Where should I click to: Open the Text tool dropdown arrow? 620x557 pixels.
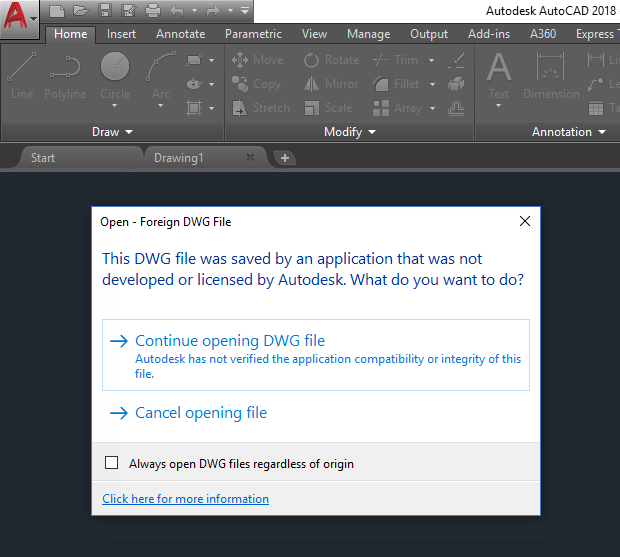click(499, 106)
